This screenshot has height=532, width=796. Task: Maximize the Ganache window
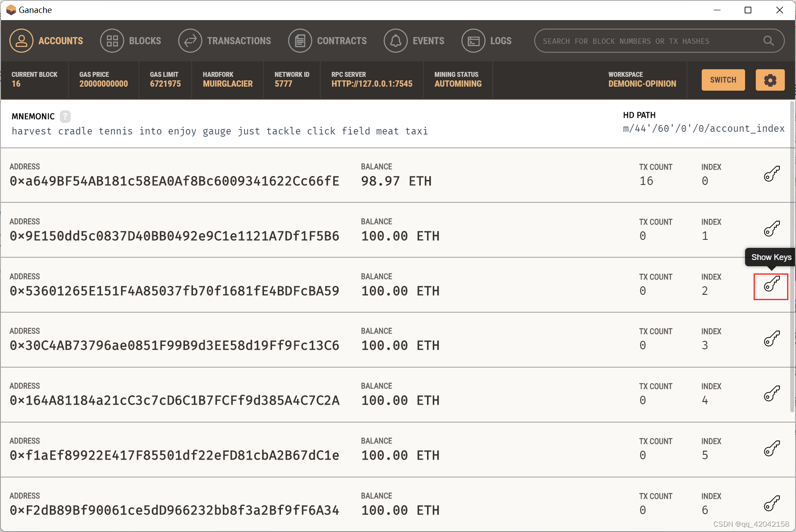tap(748, 10)
